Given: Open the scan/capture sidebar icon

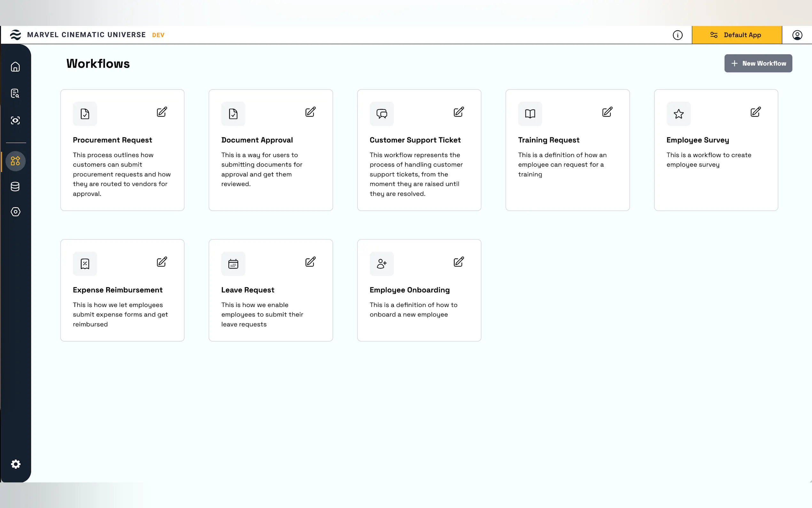Looking at the screenshot, I should pos(15,120).
